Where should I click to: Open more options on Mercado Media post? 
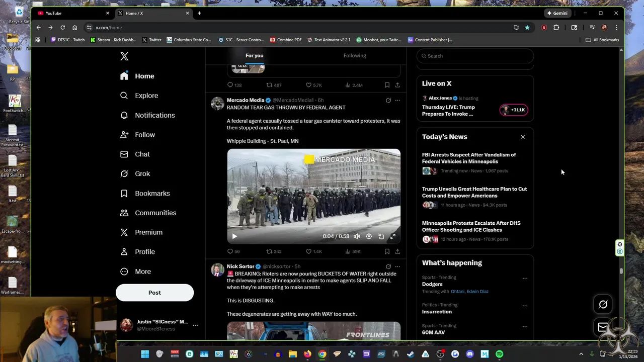(397, 101)
